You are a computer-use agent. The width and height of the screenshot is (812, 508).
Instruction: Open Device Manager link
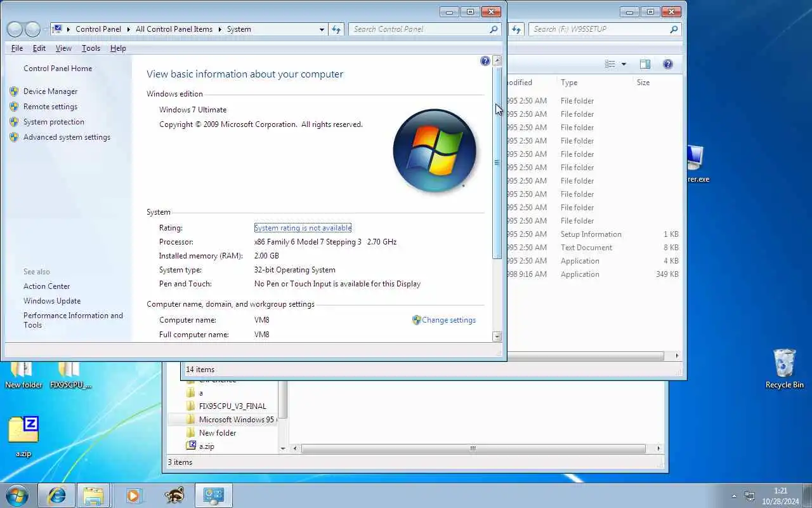pyautogui.click(x=50, y=91)
